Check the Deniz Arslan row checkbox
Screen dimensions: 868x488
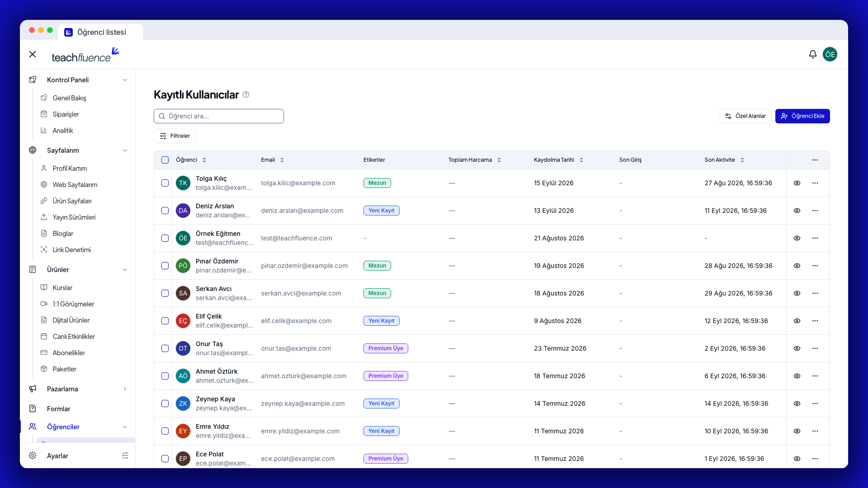[165, 211]
